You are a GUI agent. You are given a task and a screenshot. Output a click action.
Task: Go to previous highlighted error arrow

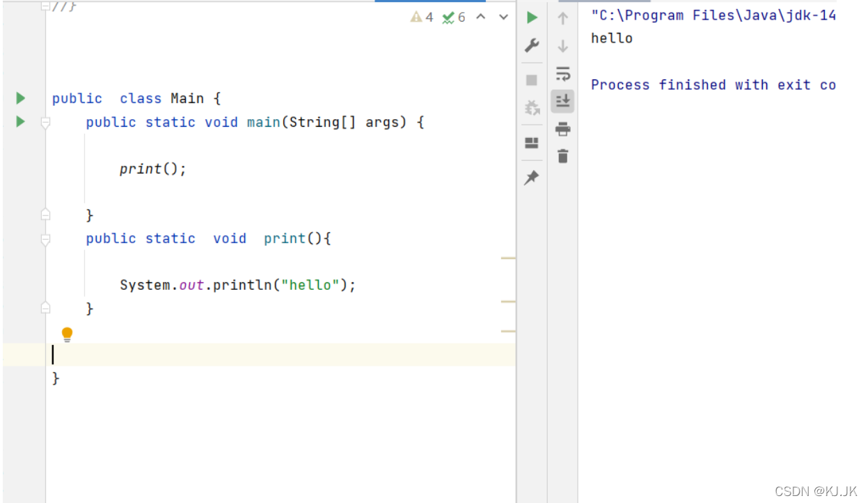(481, 17)
